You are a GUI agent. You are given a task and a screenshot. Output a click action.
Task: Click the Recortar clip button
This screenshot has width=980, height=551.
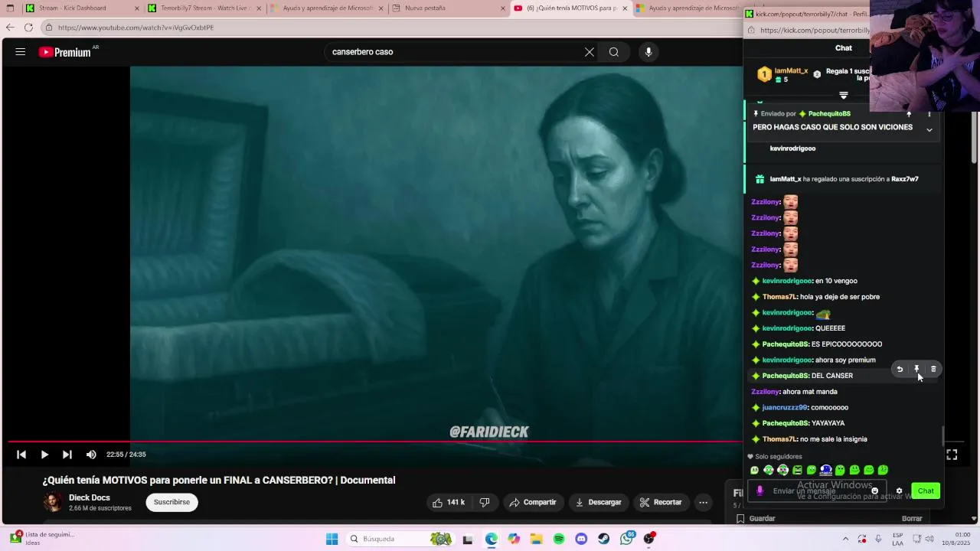[x=660, y=502]
